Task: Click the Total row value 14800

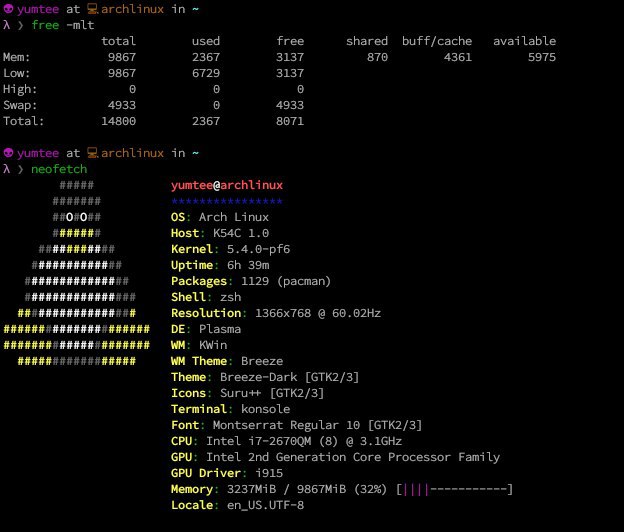Action: point(119,121)
